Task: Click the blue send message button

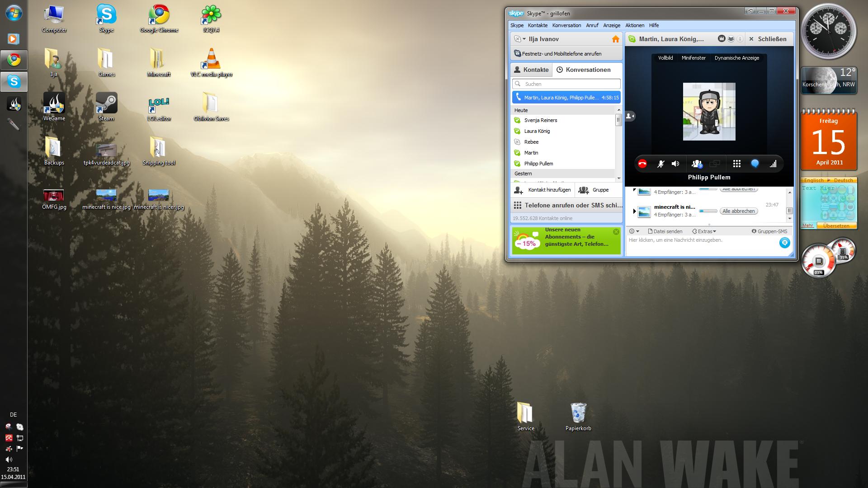Action: pyautogui.click(x=784, y=243)
